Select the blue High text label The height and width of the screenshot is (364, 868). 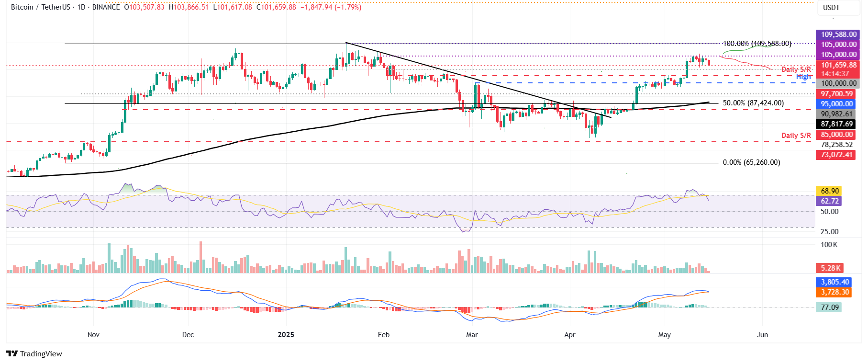coord(803,77)
